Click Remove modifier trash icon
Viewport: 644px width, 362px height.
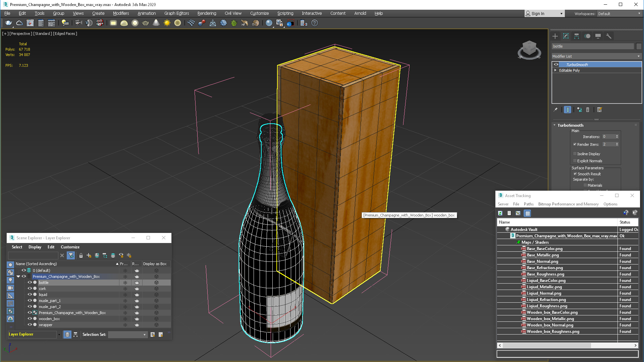(x=588, y=110)
